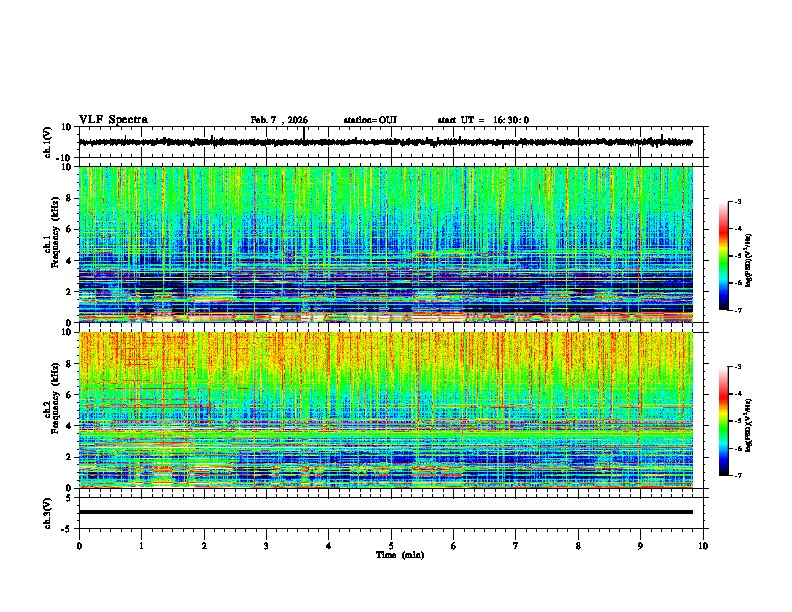Click the "VLF Spectra" plot title
Screen dimensions: 792x612
(113, 120)
